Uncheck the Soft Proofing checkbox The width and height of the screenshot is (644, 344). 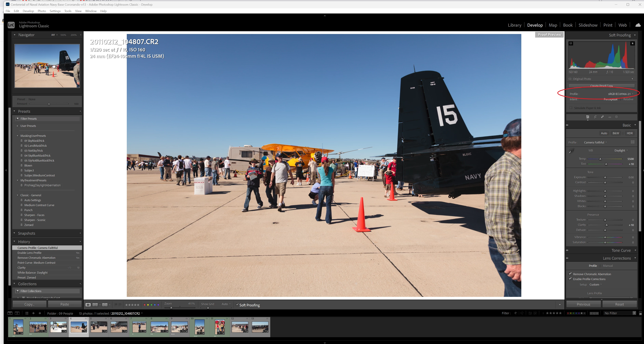pos(237,305)
